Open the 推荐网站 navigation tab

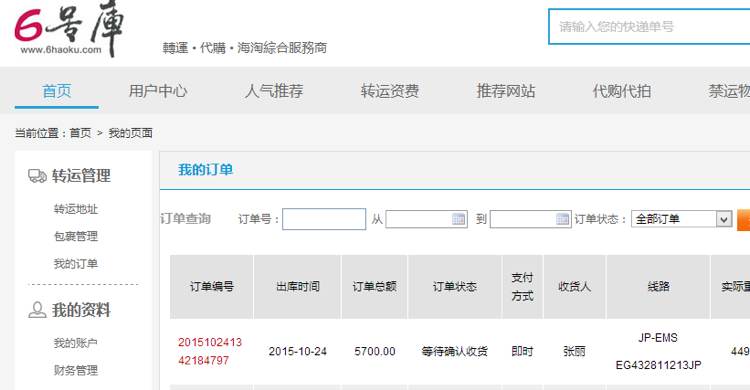click(506, 91)
